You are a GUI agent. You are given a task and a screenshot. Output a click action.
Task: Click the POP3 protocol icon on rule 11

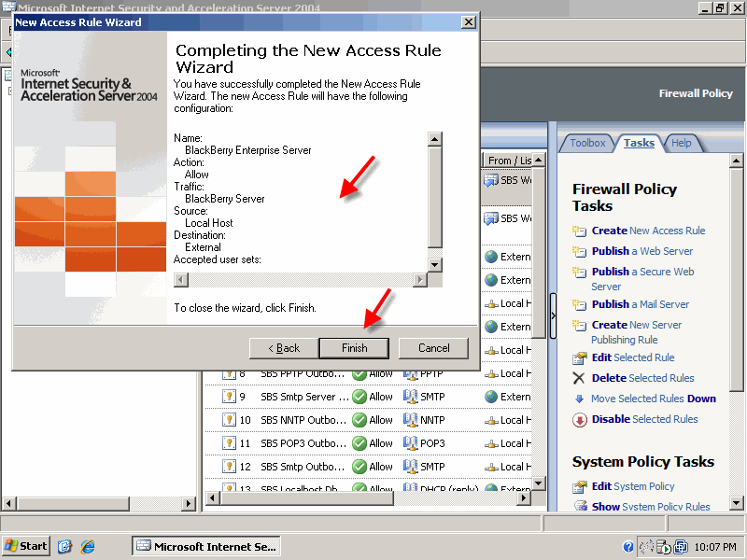coord(410,442)
